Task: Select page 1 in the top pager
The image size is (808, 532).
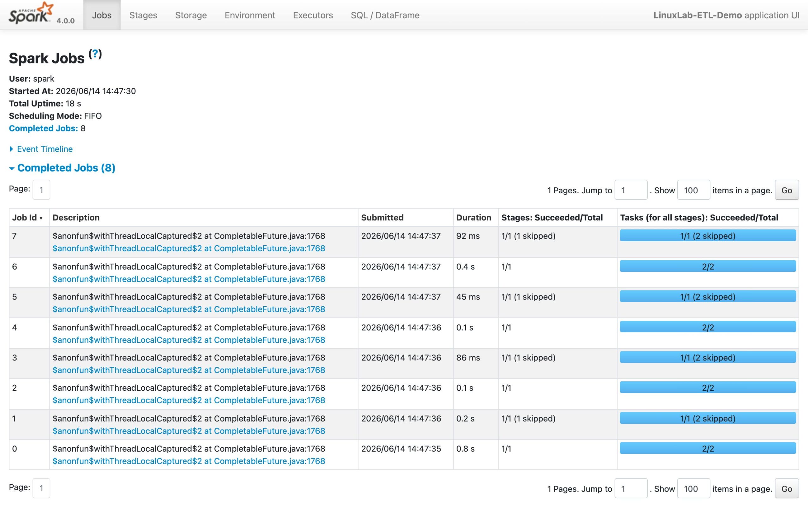Action: click(41, 190)
